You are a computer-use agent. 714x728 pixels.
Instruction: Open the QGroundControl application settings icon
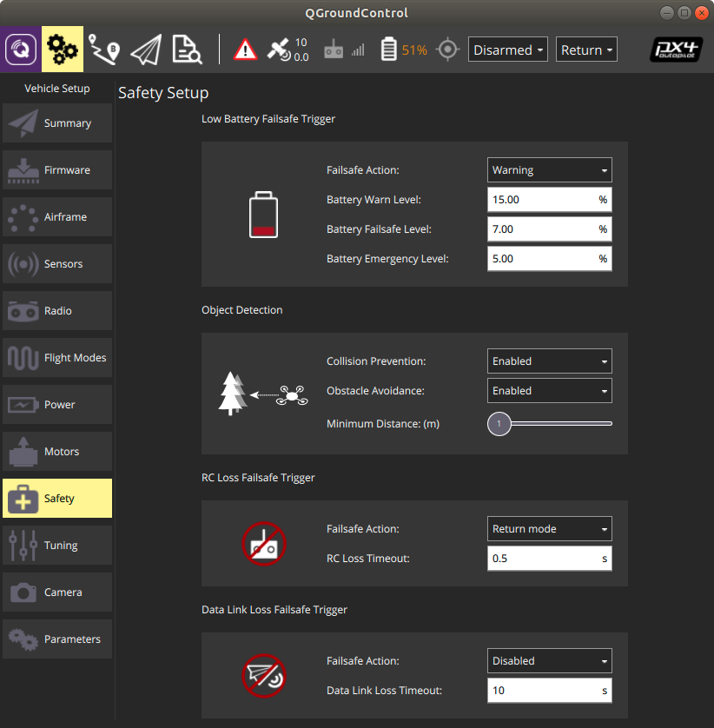[x=21, y=50]
